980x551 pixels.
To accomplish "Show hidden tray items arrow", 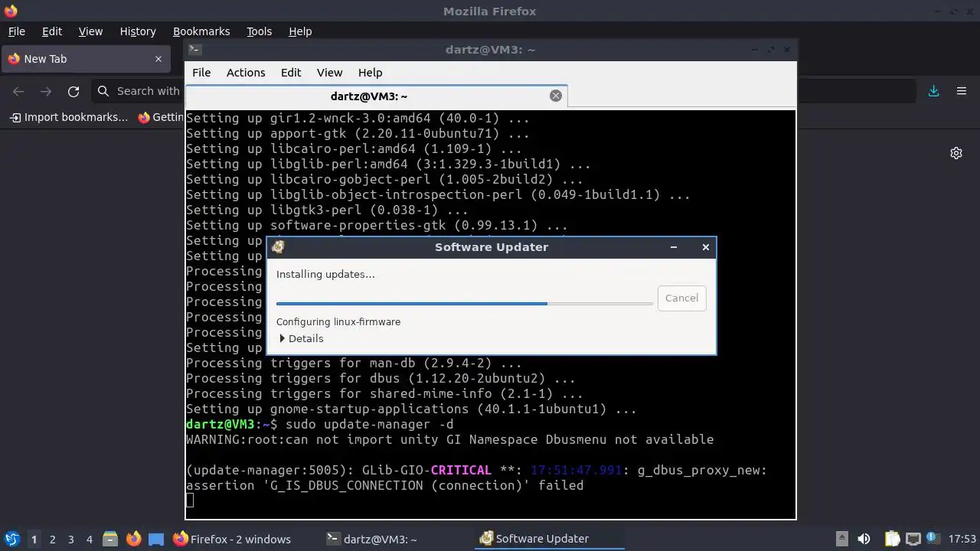I will click(x=841, y=539).
